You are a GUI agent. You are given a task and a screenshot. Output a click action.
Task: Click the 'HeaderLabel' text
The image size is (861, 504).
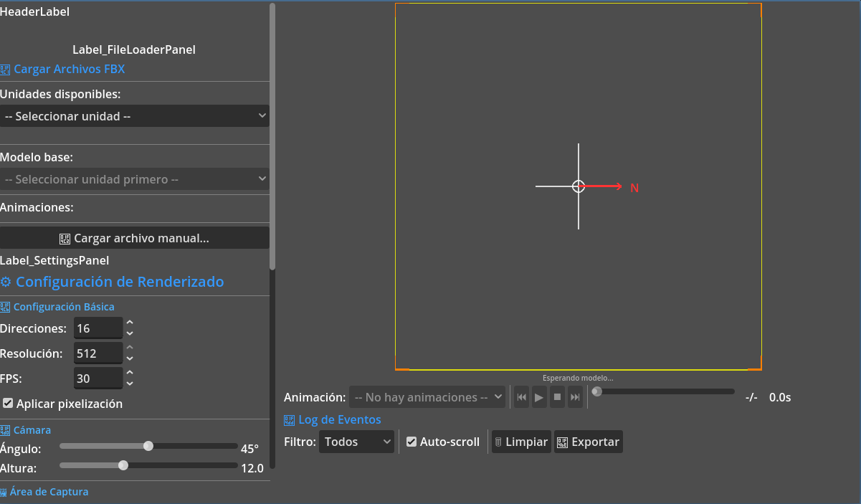pyautogui.click(x=35, y=11)
